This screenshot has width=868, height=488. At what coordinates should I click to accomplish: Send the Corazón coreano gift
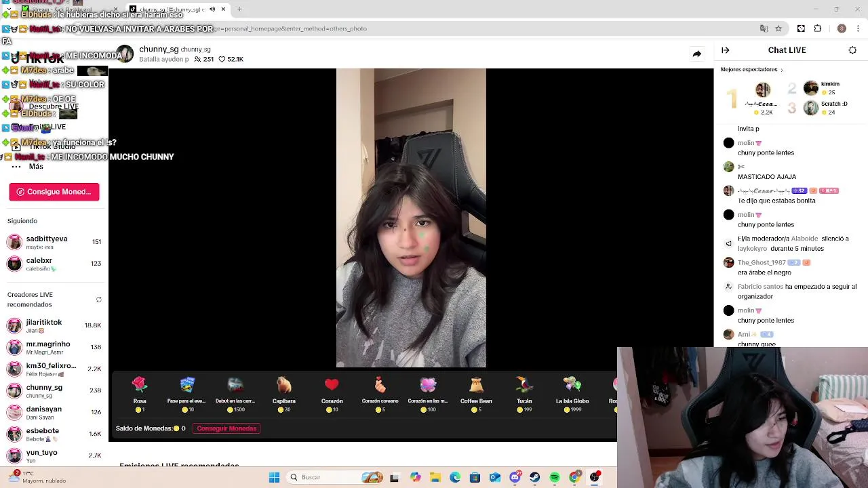pyautogui.click(x=380, y=394)
